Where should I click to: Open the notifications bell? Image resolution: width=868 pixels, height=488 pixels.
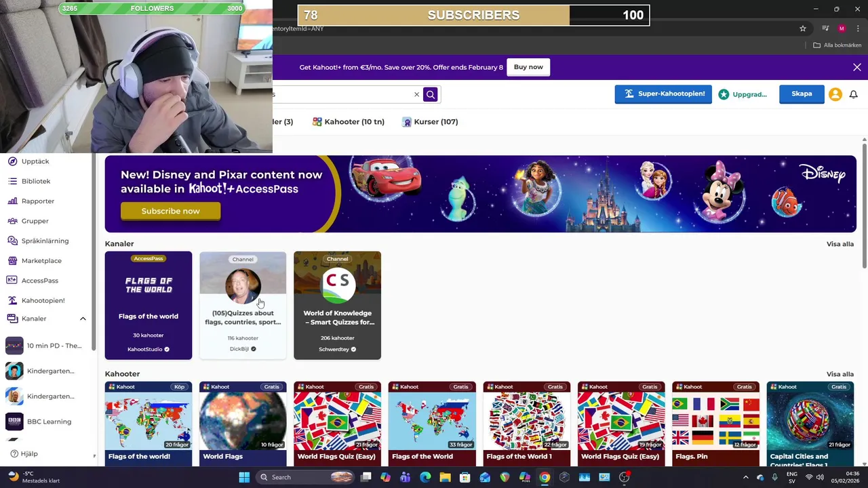854,94
